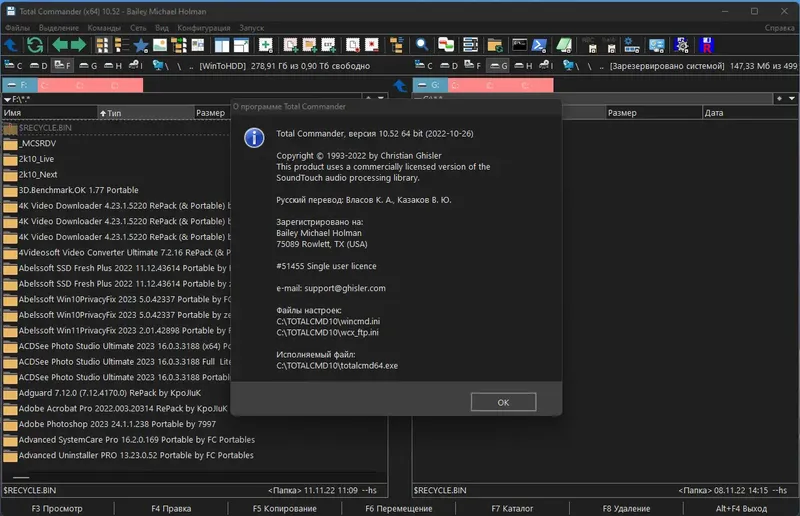Click Advanced Uninstaller PRO folder row

coord(194,455)
